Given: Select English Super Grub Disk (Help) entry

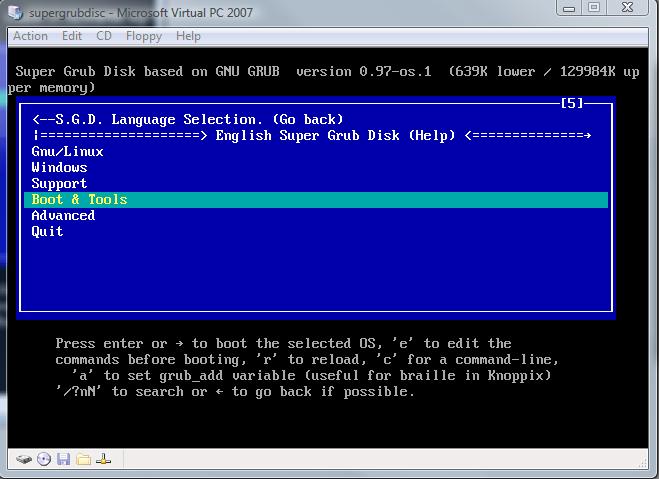Looking at the screenshot, I should tap(316, 135).
